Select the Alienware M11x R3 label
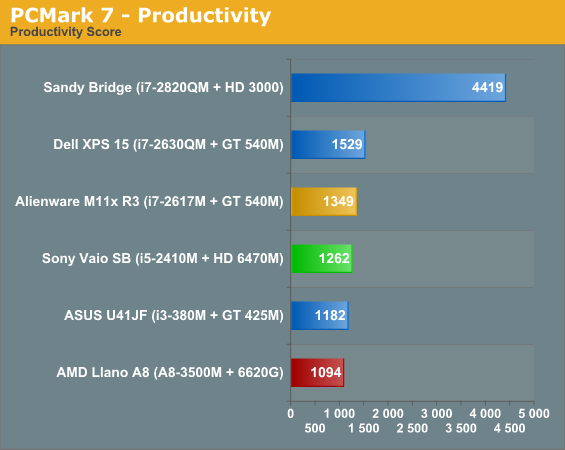Image resolution: width=565 pixels, height=450 pixels. tap(149, 201)
